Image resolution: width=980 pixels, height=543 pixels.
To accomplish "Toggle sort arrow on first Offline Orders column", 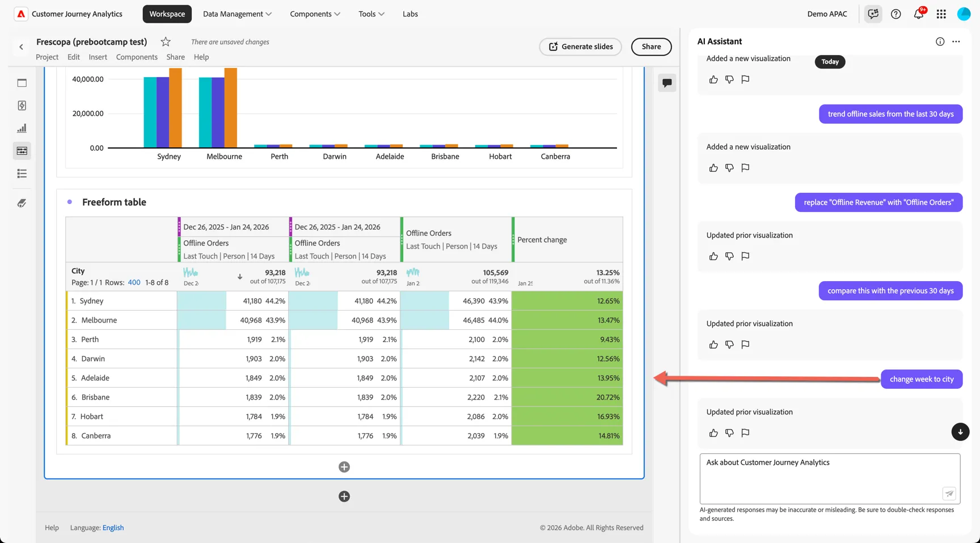I will pyautogui.click(x=240, y=277).
